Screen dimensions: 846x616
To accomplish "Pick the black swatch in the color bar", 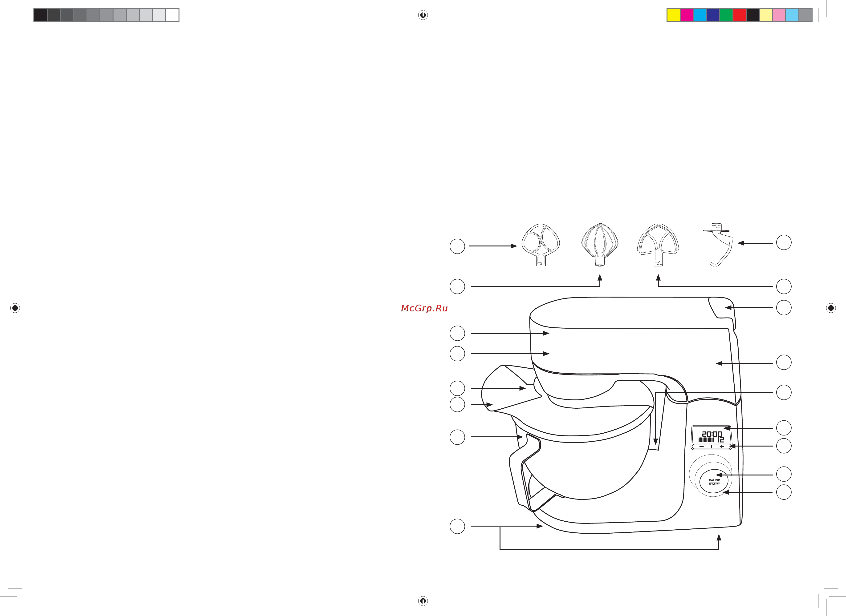I will tap(753, 15).
